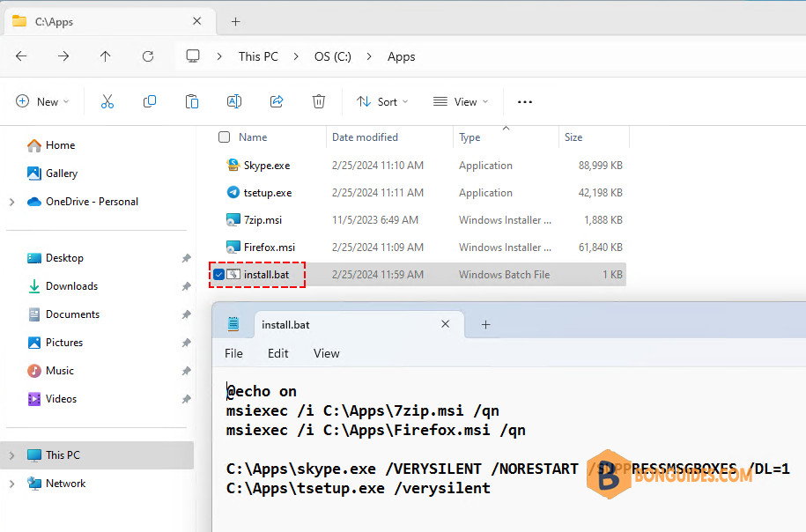Add a new tab in Notepad

(485, 324)
